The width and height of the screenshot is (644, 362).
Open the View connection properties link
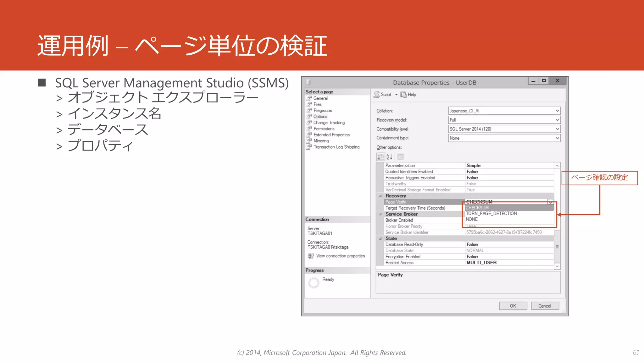[x=340, y=256]
